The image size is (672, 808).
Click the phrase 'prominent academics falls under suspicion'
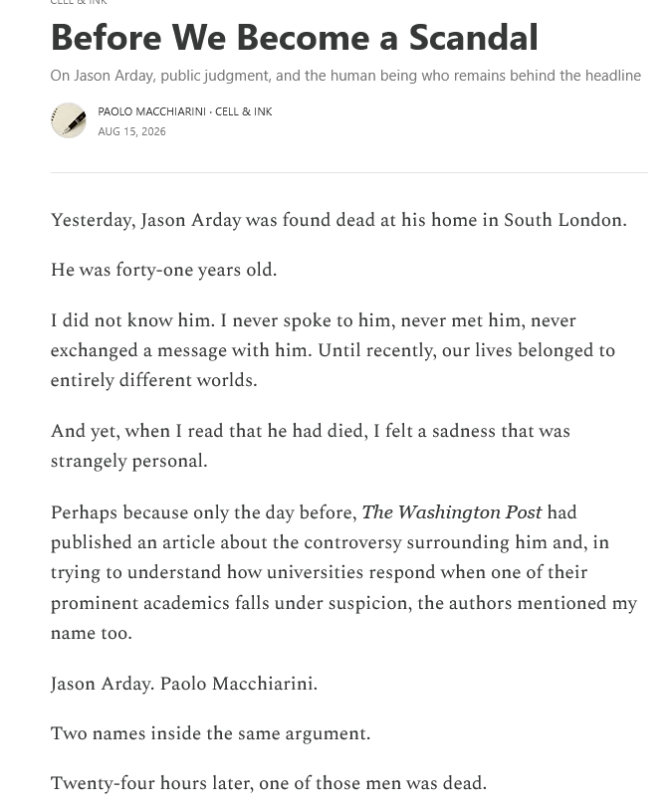pos(231,603)
